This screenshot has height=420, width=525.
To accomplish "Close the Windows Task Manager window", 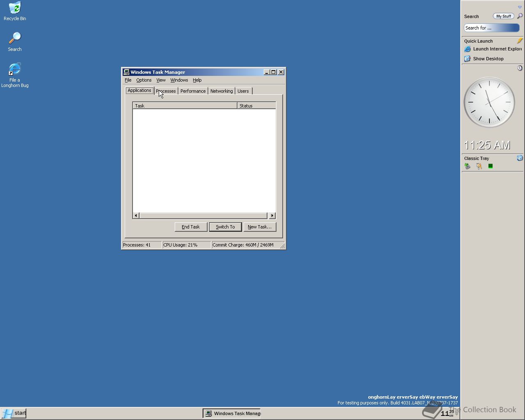I will click(281, 72).
